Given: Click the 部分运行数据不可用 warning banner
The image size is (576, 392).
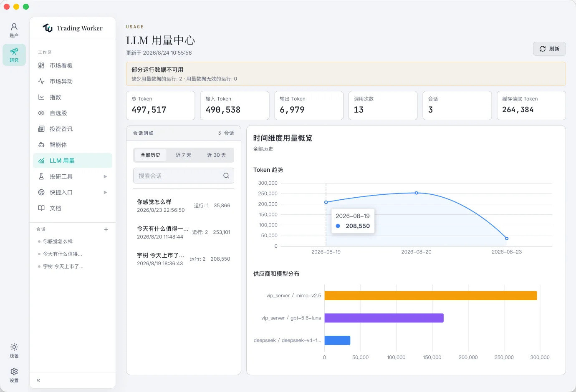Looking at the screenshot, I should pyautogui.click(x=346, y=74).
